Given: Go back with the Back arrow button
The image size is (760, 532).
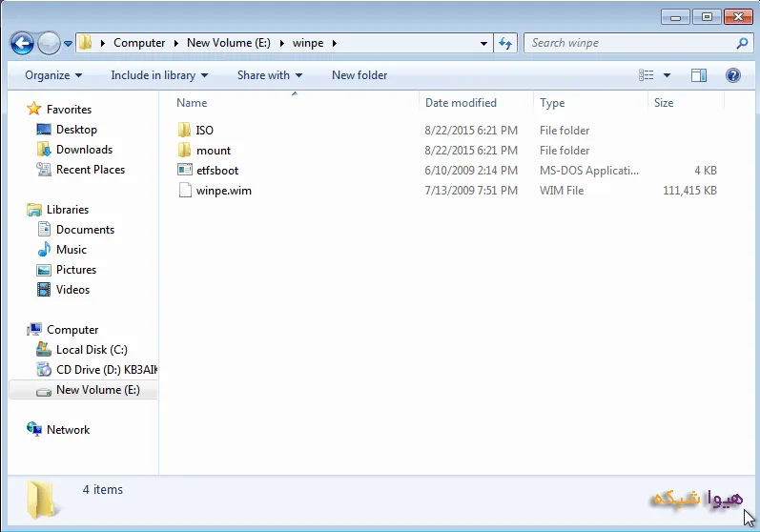Looking at the screenshot, I should (22, 44).
